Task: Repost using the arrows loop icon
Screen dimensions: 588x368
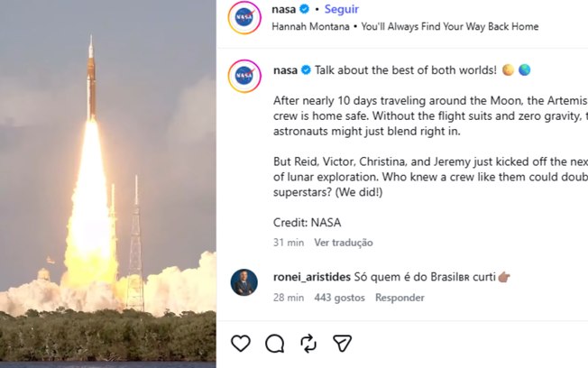Action: (x=308, y=343)
